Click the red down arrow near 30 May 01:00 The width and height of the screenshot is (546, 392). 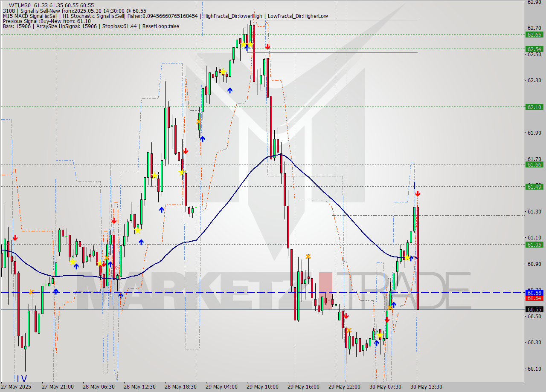tap(346, 316)
